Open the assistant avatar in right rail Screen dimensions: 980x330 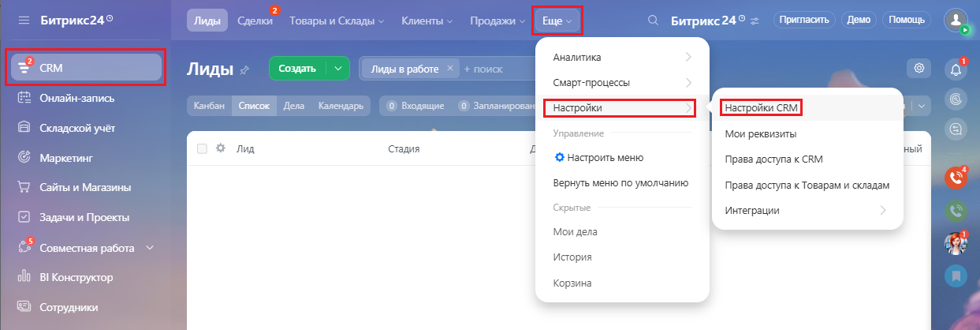pyautogui.click(x=956, y=243)
